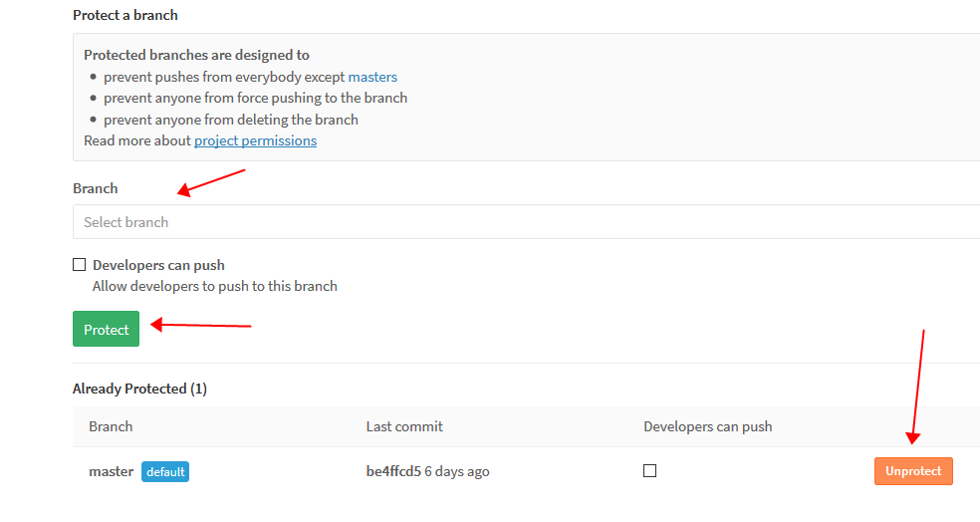Click the Branch column header
Image resolution: width=980 pixels, height=522 pixels.
(111, 426)
